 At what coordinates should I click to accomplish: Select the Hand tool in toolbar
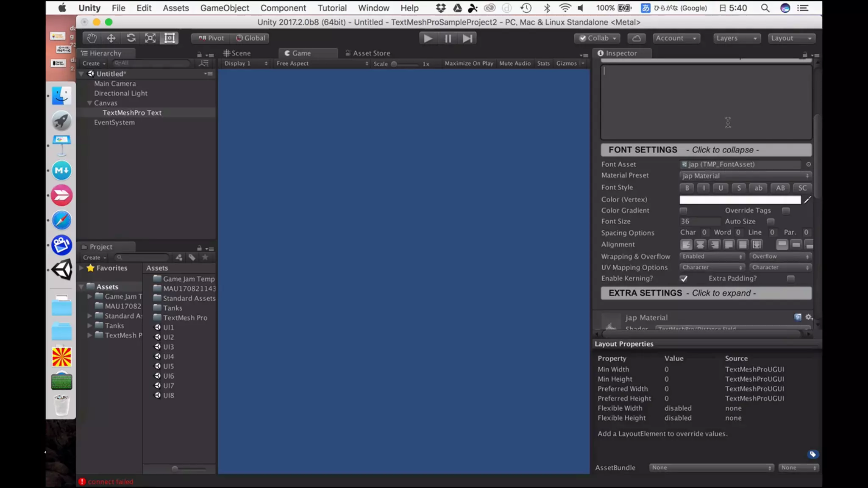click(92, 38)
